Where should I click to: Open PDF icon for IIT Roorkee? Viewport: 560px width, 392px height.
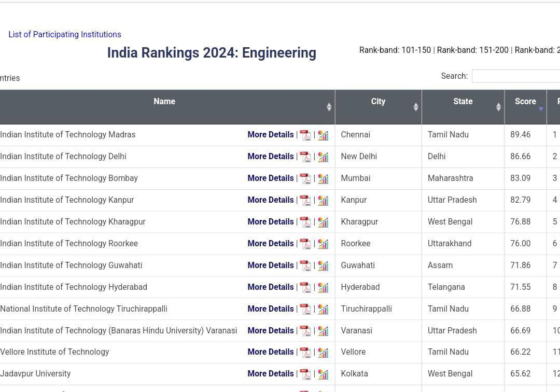click(305, 244)
